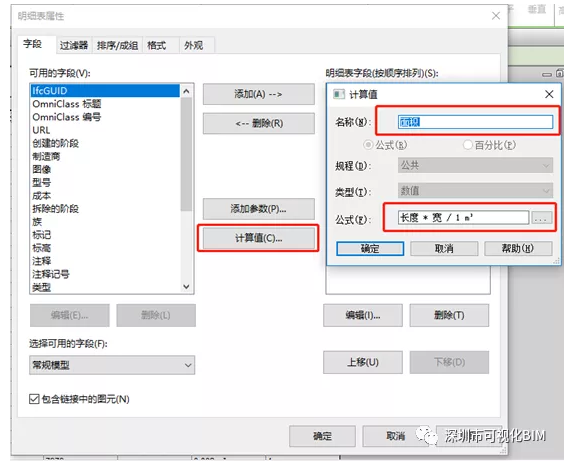
Task: Click the 删除(T) button
Action: [449, 316]
